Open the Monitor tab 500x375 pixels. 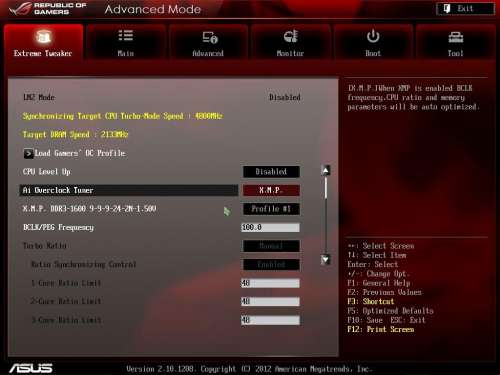pos(291,43)
